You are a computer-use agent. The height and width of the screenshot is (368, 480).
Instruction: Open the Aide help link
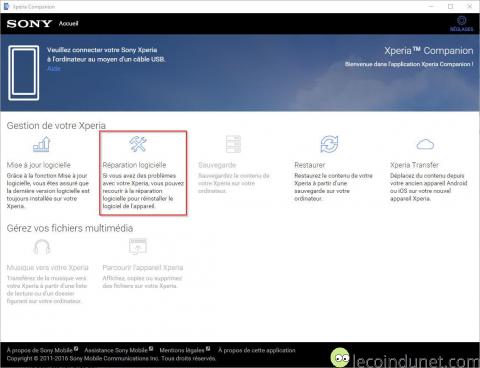click(x=54, y=68)
